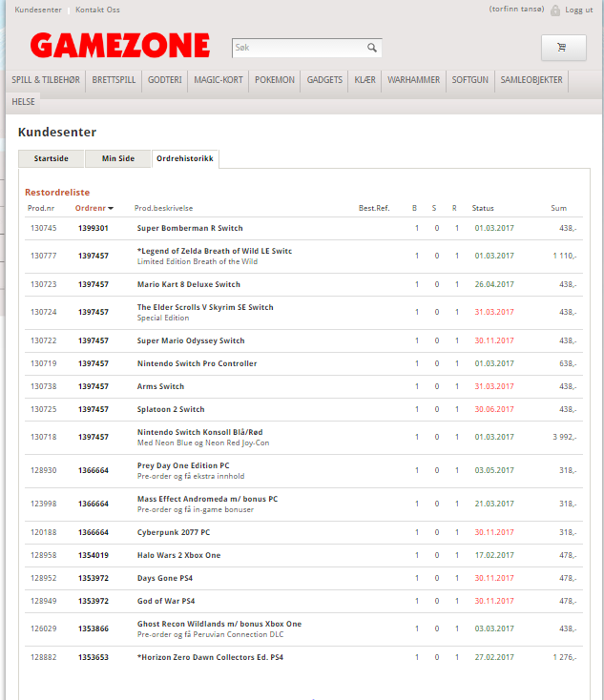Open The Elder Scrolls V Skyrim SE Switch

pos(205,307)
